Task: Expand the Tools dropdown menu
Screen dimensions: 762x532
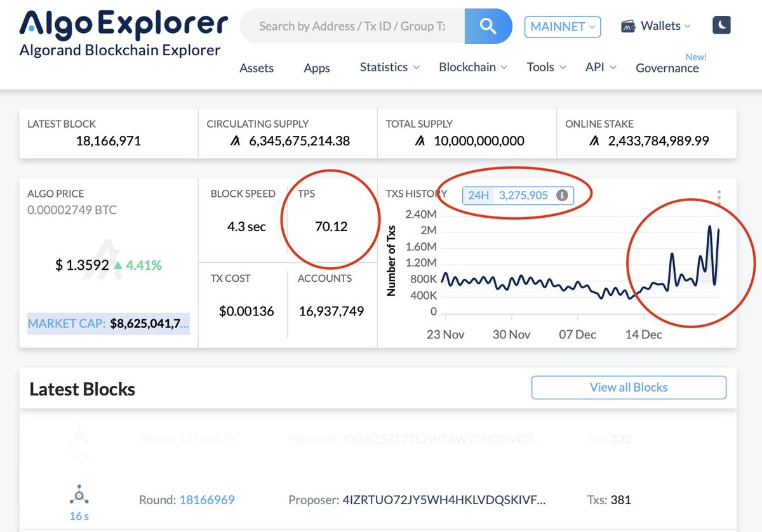Action: [x=546, y=67]
